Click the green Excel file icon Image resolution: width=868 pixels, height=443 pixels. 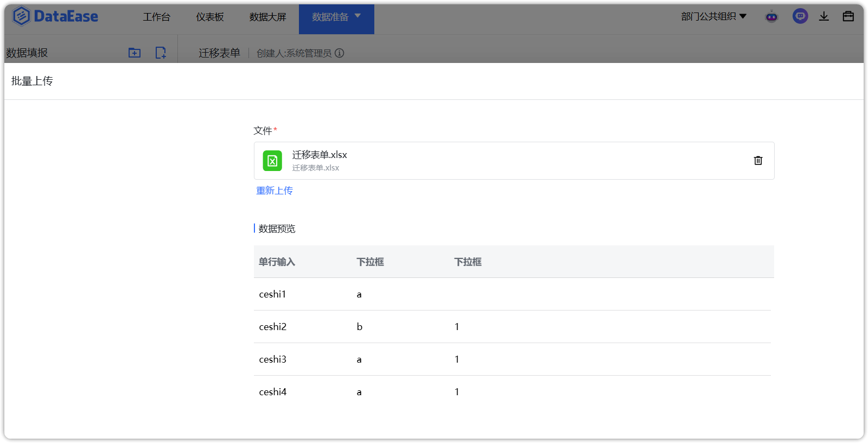pyautogui.click(x=272, y=161)
